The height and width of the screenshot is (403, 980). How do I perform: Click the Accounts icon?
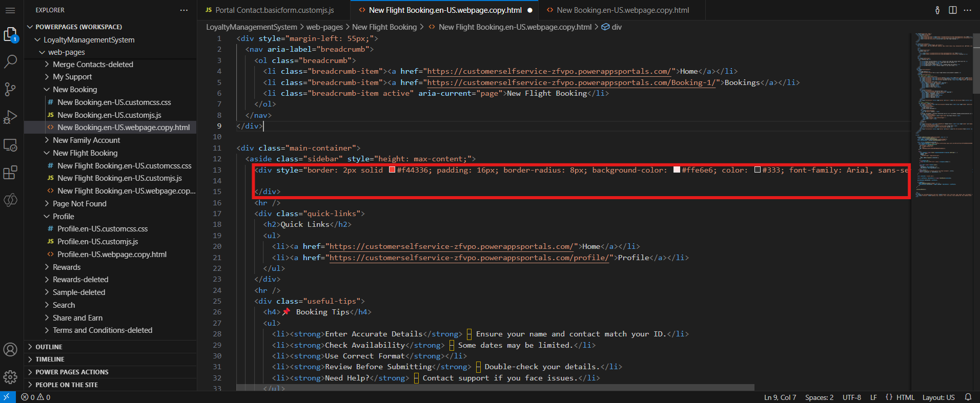(10, 350)
